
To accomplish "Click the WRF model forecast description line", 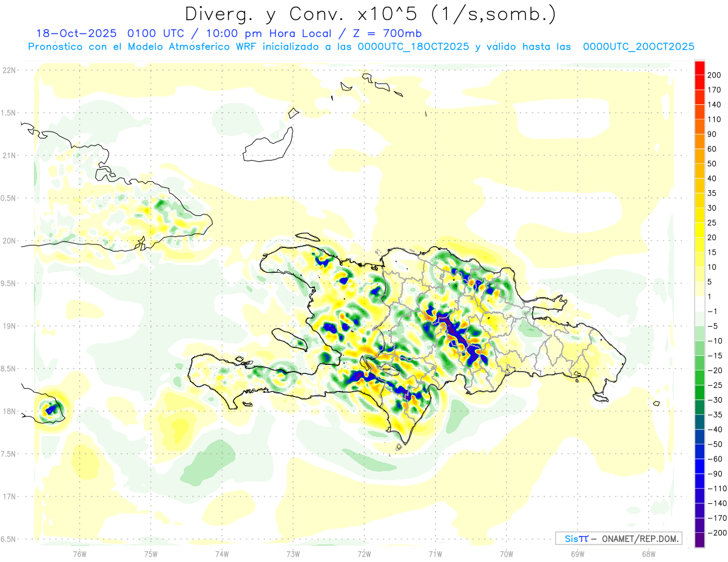I will 361,47.
